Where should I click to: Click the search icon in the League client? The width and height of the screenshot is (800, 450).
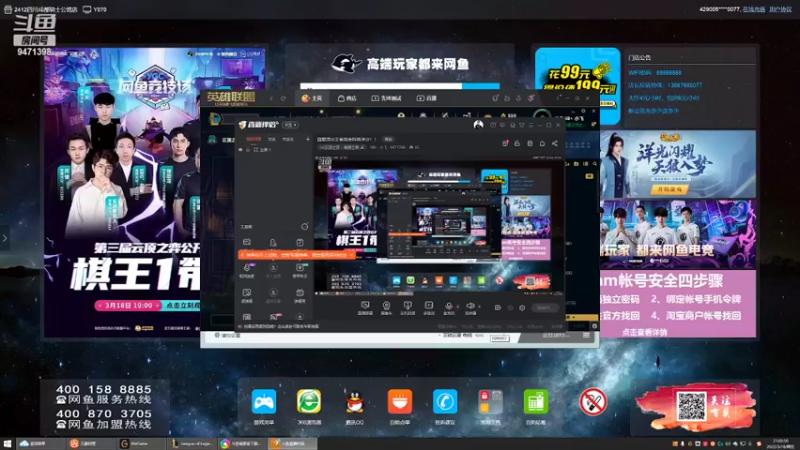(x=595, y=164)
